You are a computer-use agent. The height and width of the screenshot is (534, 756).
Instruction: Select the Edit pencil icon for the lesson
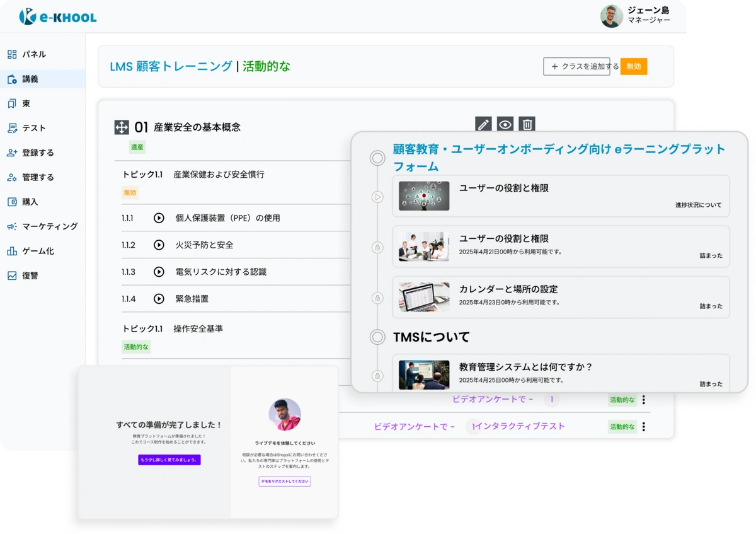[483, 124]
